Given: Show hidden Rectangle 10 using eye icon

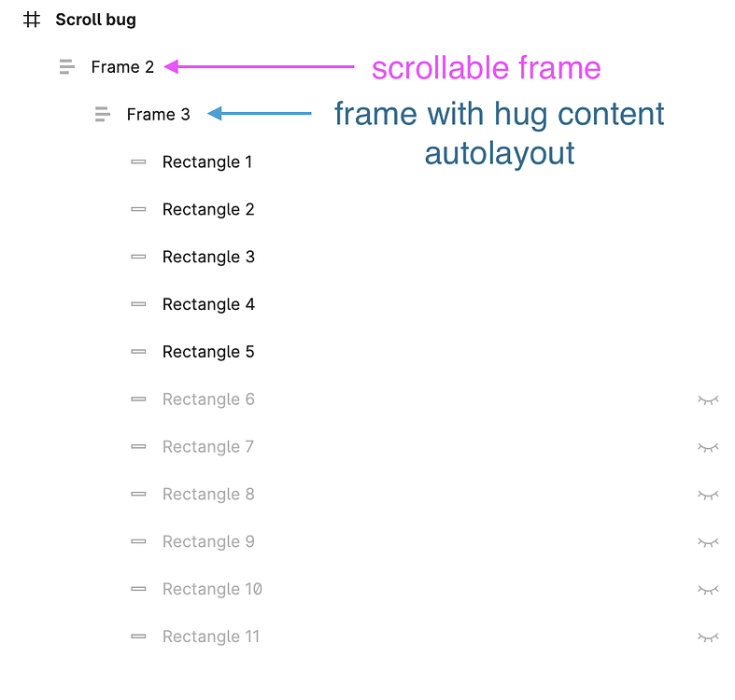Looking at the screenshot, I should pyautogui.click(x=708, y=589).
